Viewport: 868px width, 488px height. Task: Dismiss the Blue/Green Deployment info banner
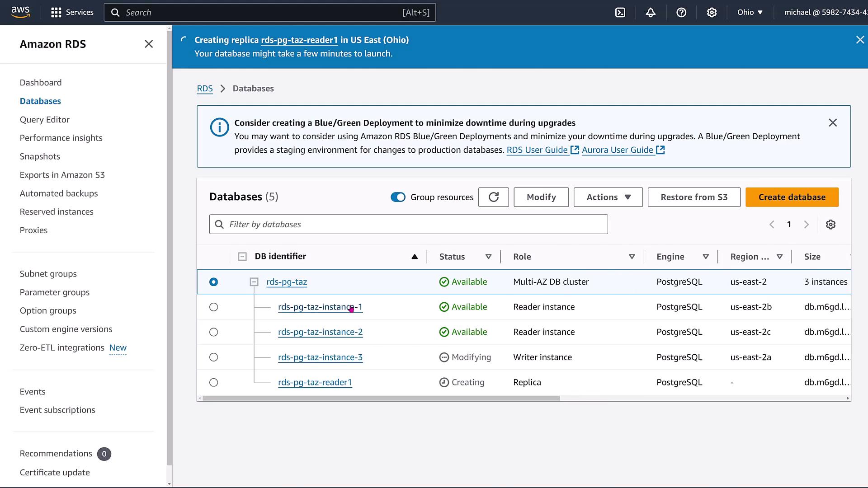833,123
